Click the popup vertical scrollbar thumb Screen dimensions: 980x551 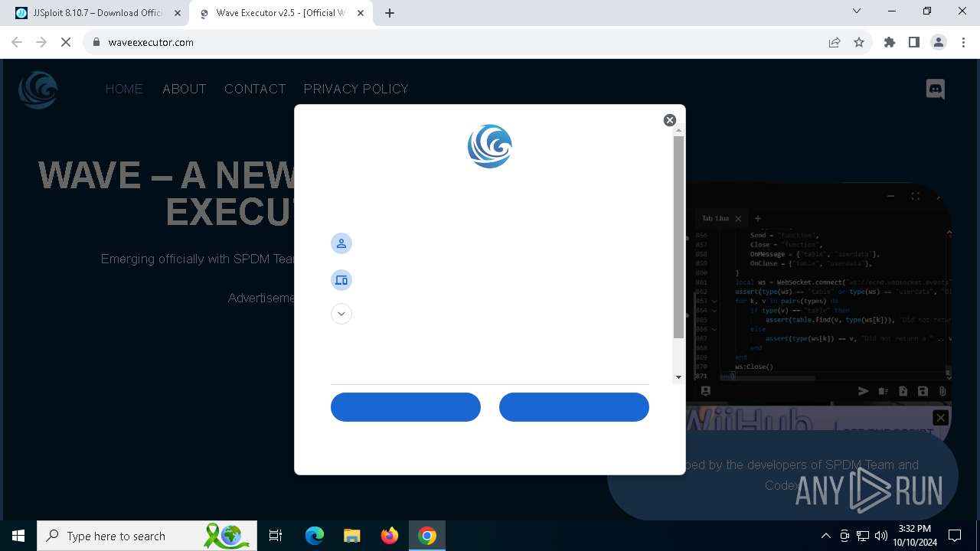pyautogui.click(x=678, y=237)
